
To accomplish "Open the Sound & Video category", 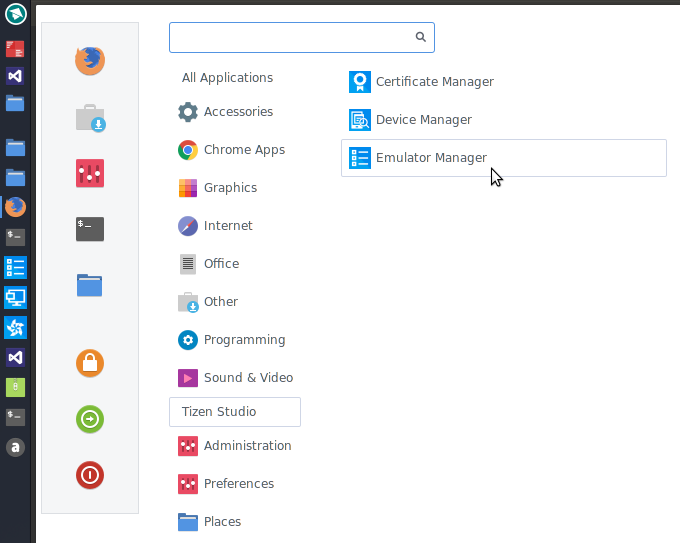I will pyautogui.click(x=235, y=378).
